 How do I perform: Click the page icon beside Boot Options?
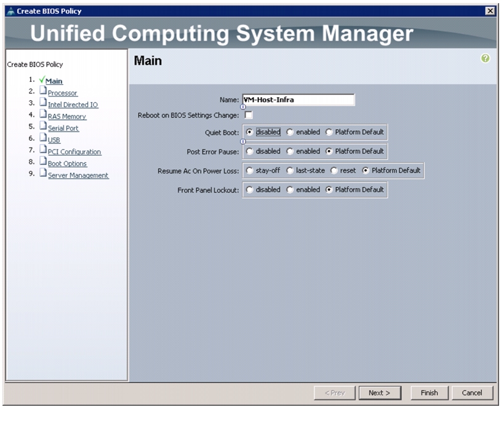point(43,161)
